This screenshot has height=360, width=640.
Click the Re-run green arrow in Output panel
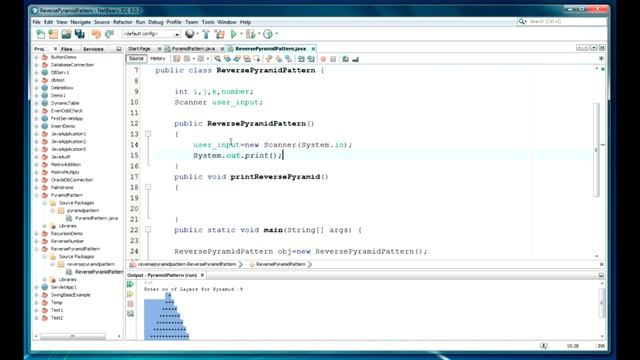click(130, 284)
